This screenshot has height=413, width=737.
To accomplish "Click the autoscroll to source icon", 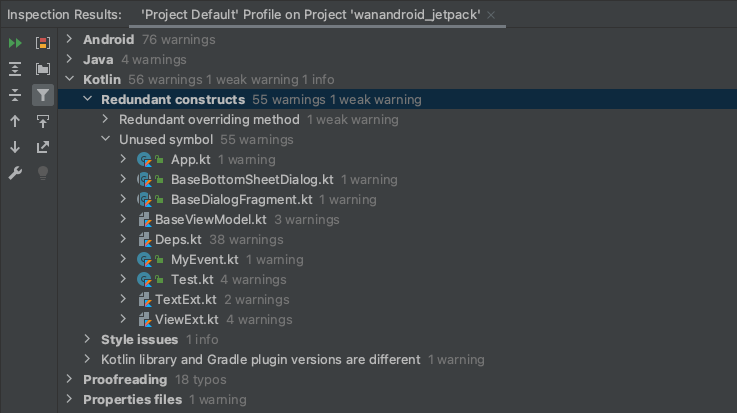I will tap(43, 122).
